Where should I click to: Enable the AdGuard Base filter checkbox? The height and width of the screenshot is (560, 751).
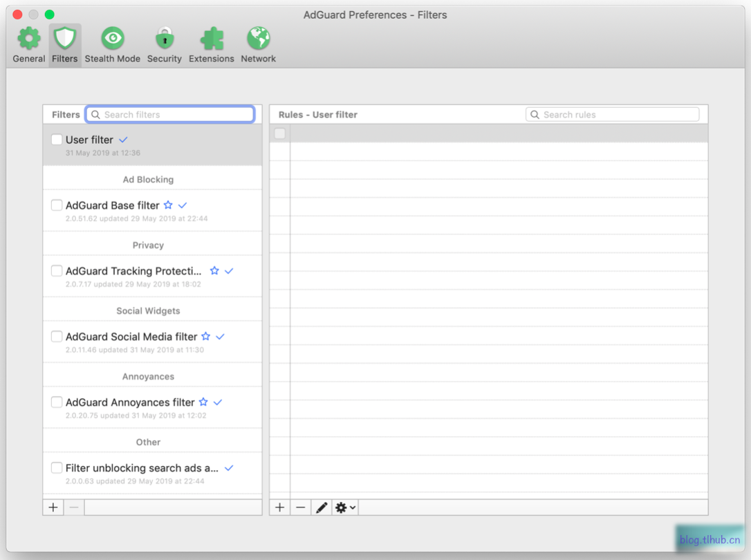coord(57,205)
